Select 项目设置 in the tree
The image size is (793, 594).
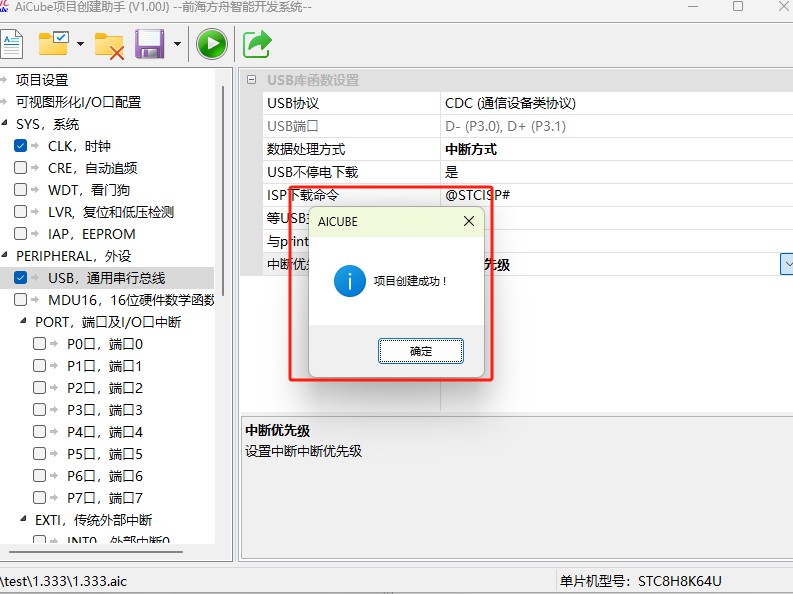(x=42, y=80)
